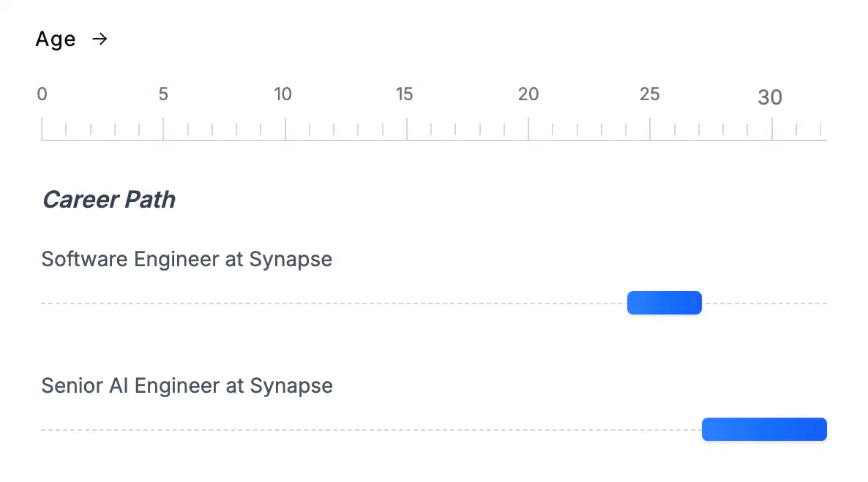Click the 30 age label on the ruler
Image resolution: width=868 pixels, height=482 pixels.
click(770, 97)
